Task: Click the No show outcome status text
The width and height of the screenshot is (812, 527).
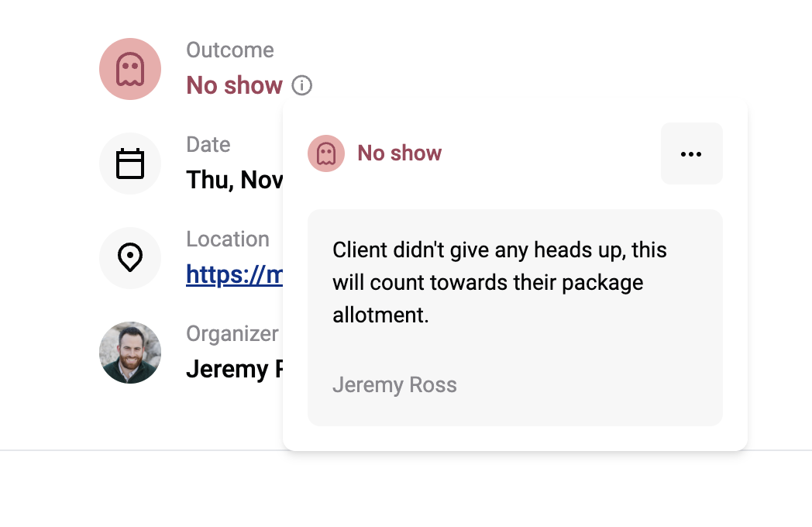Action: (235, 85)
